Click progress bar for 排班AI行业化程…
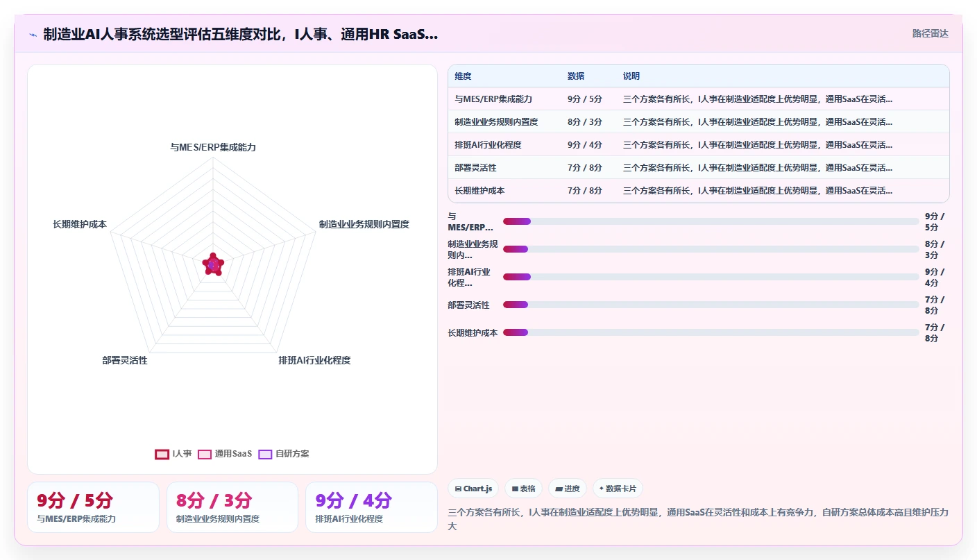Viewport: 977px width, 560px height. point(711,277)
